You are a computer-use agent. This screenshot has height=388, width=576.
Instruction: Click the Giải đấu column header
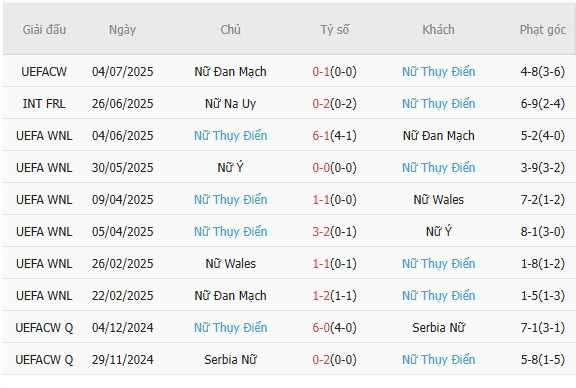click(x=44, y=29)
